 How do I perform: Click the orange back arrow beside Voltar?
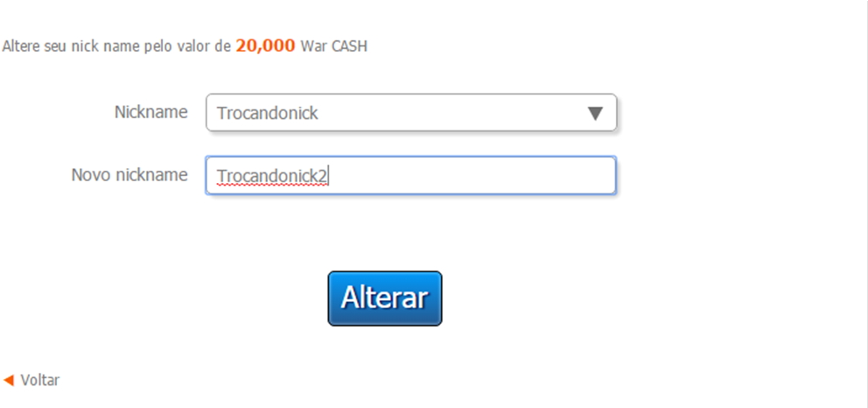pyautogui.click(x=8, y=380)
